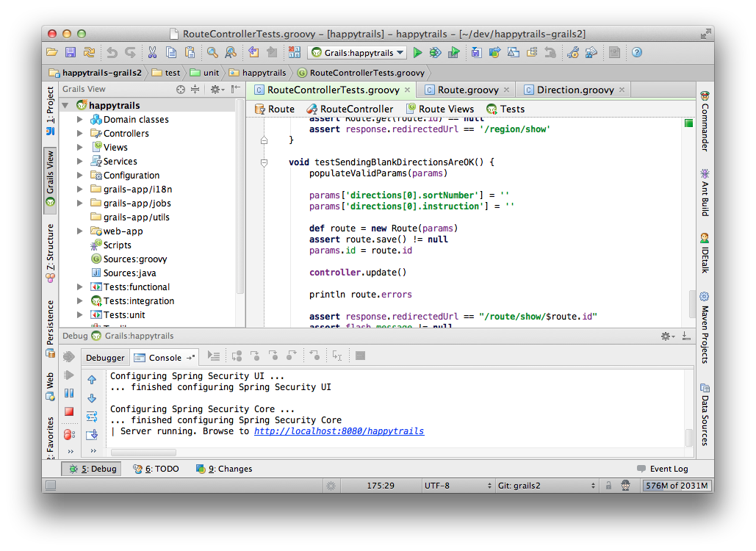Click the Cut scissors icon
The height and width of the screenshot is (551, 756).
(152, 52)
